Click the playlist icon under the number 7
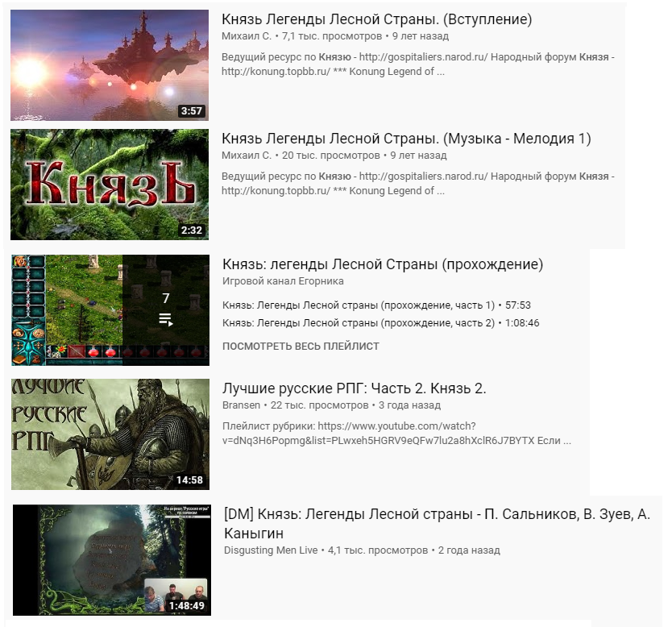The image size is (672, 627). click(x=166, y=320)
